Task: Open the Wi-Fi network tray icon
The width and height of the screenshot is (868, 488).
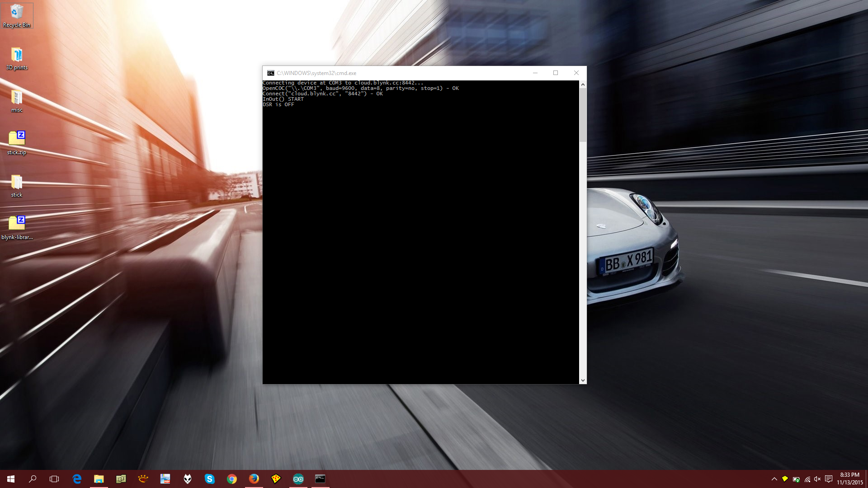Action: coord(807,479)
